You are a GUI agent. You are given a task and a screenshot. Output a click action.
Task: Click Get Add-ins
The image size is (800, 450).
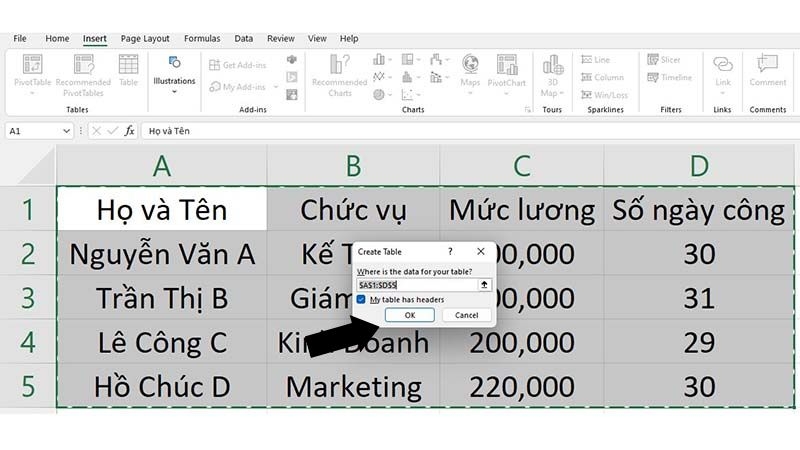[x=238, y=65]
